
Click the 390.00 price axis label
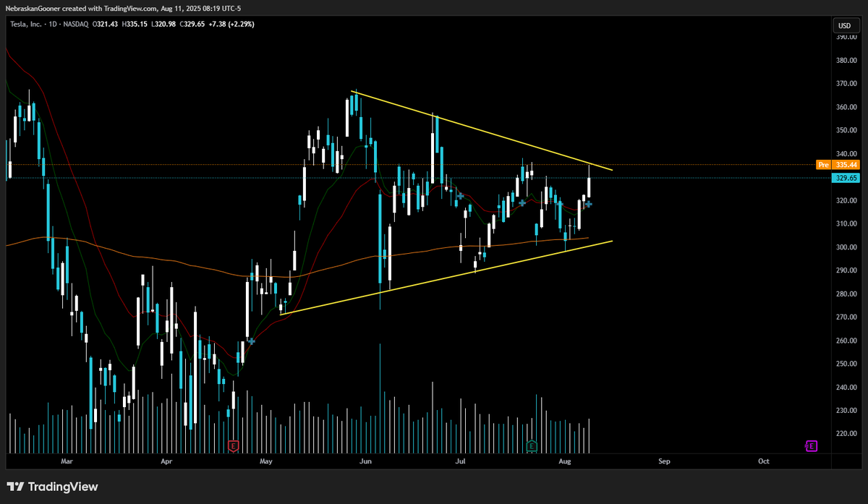click(x=846, y=38)
